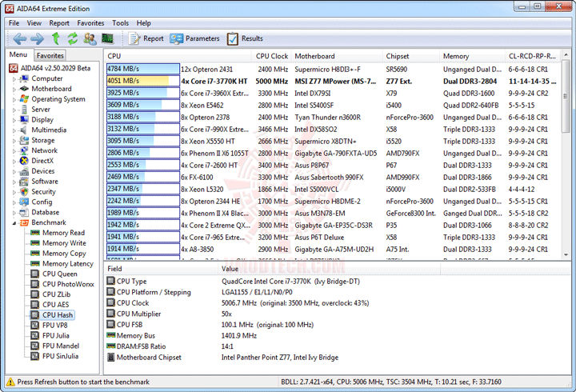576x392 pixels.
Task: Select the 3925 MB/s i7-3960X result bar
Action: tap(143, 93)
